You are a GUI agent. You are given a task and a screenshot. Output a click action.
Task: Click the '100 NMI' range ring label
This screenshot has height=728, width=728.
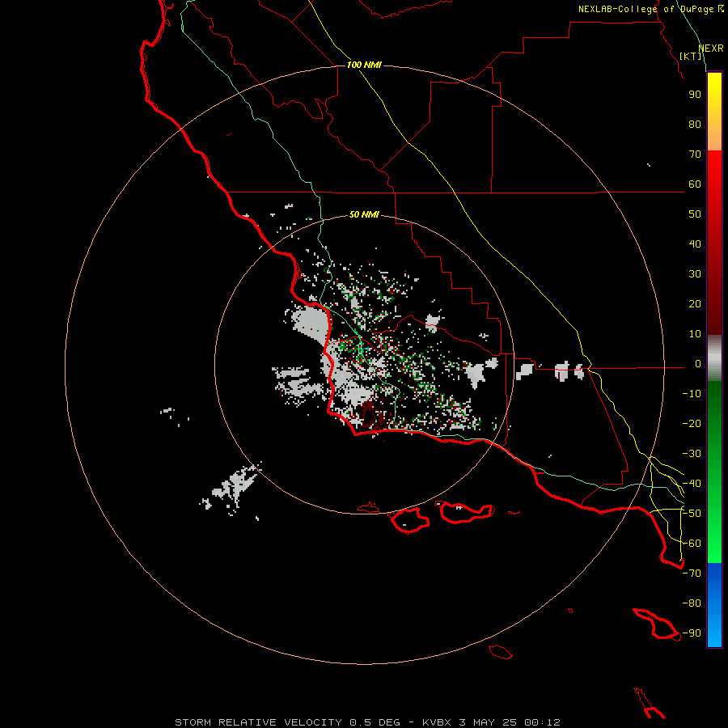364,65
